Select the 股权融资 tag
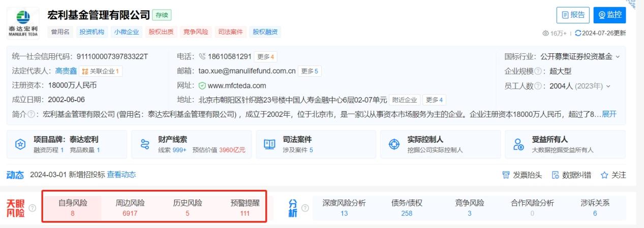Viewport: 644px width, 228px height. pos(265,31)
